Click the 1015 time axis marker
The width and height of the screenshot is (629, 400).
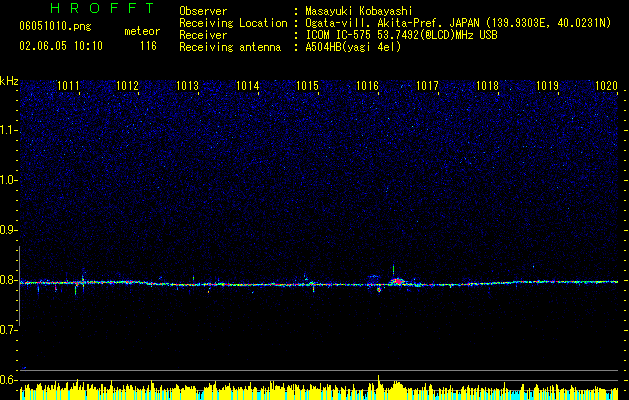[307, 86]
